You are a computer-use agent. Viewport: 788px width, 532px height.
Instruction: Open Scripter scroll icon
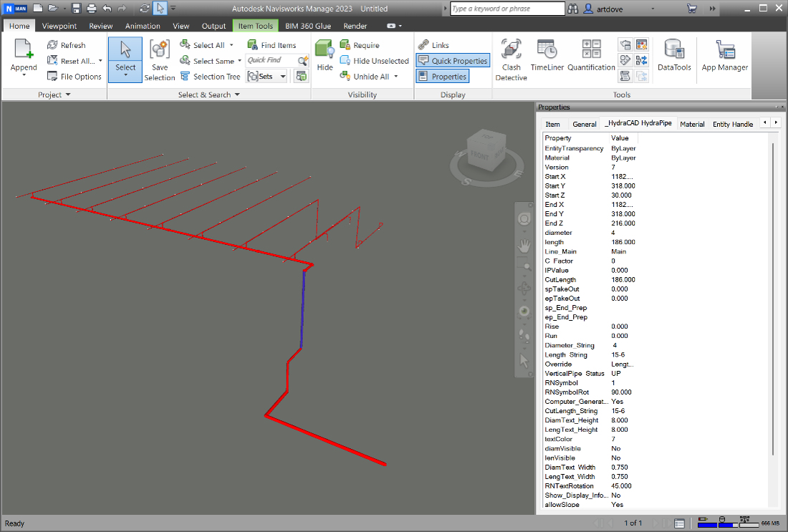click(625, 76)
